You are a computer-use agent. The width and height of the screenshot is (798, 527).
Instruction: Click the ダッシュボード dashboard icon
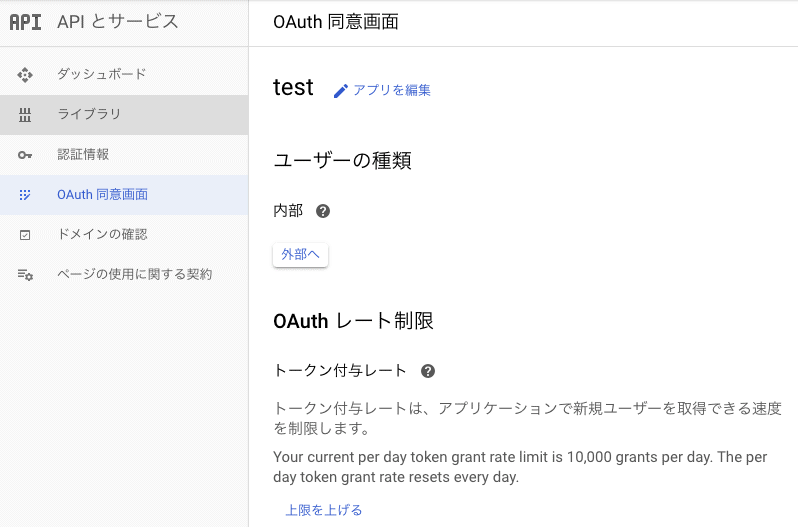coord(26,74)
